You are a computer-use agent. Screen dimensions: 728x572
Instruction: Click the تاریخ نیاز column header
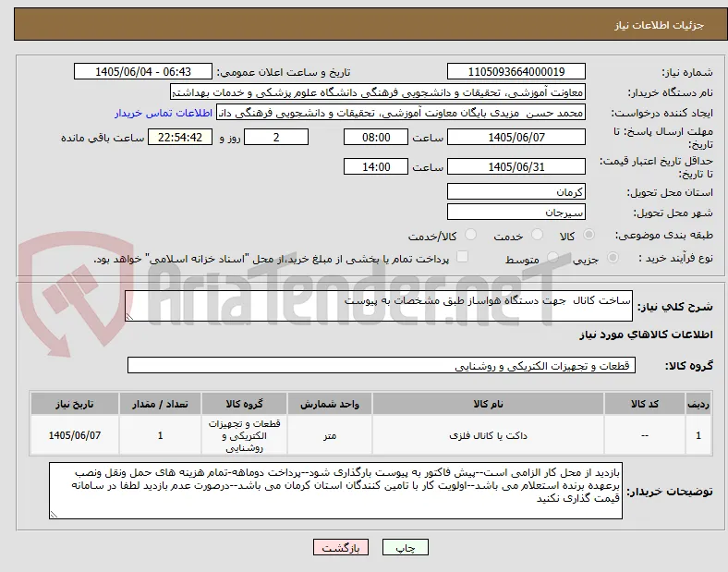click(75, 404)
